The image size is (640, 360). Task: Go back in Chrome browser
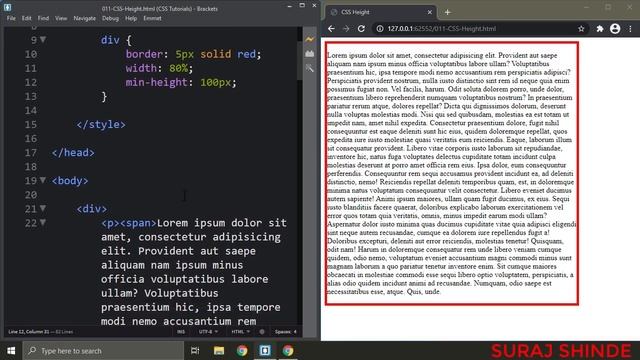331,29
